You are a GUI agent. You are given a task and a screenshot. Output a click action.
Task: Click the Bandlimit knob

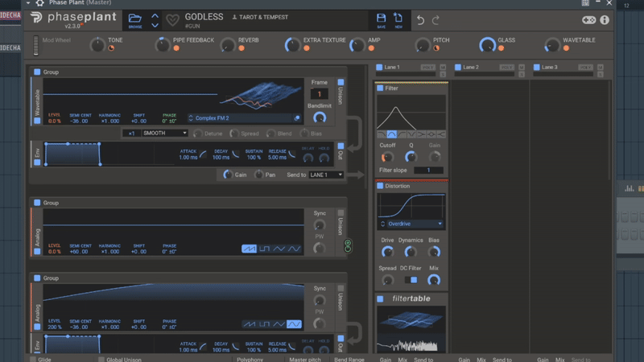coord(320,117)
